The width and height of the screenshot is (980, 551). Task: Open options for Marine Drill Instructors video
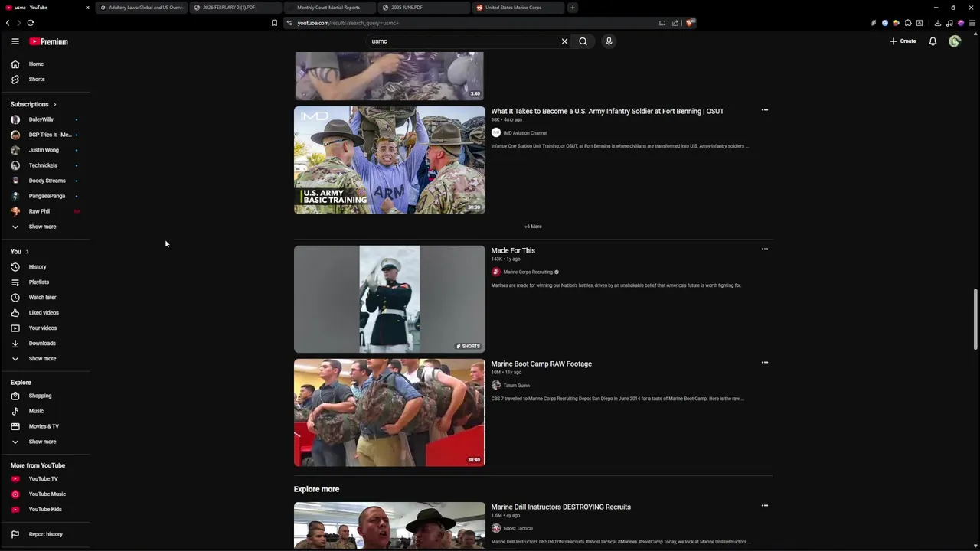point(764,506)
